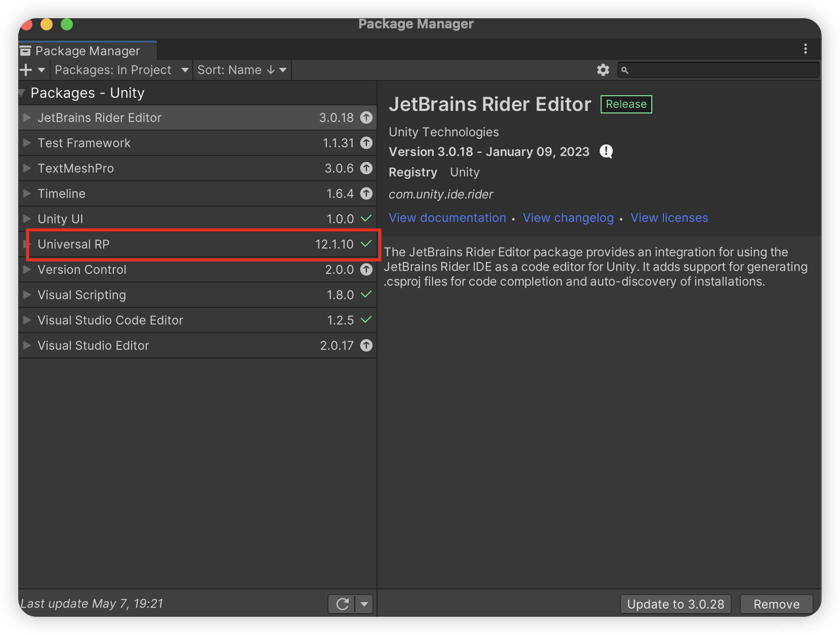Image resolution: width=840 pixels, height=635 pixels.
Task: Click the refresh packages icon at the bottom
Action: pos(342,604)
